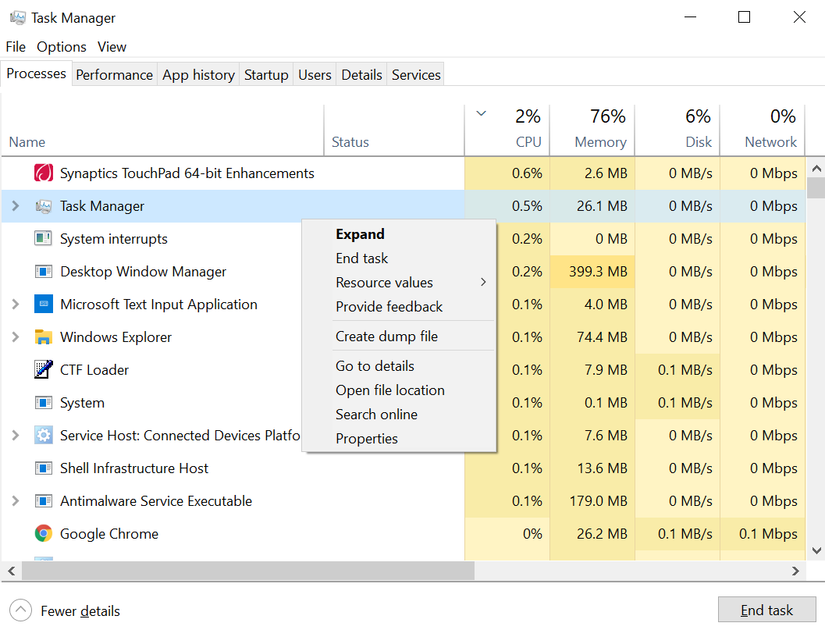This screenshot has height=634, width=825.
Task: Click the Google Chrome process icon
Action: point(44,534)
